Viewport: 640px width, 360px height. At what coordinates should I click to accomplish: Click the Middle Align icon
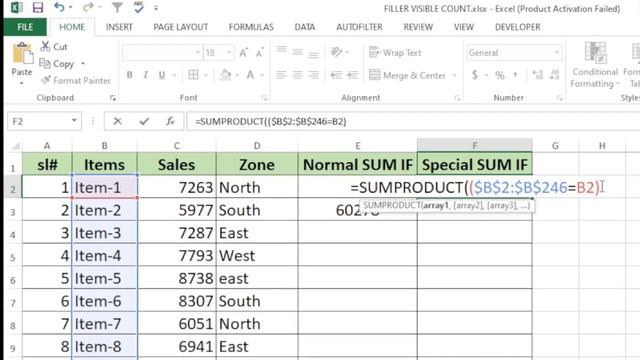point(298,52)
